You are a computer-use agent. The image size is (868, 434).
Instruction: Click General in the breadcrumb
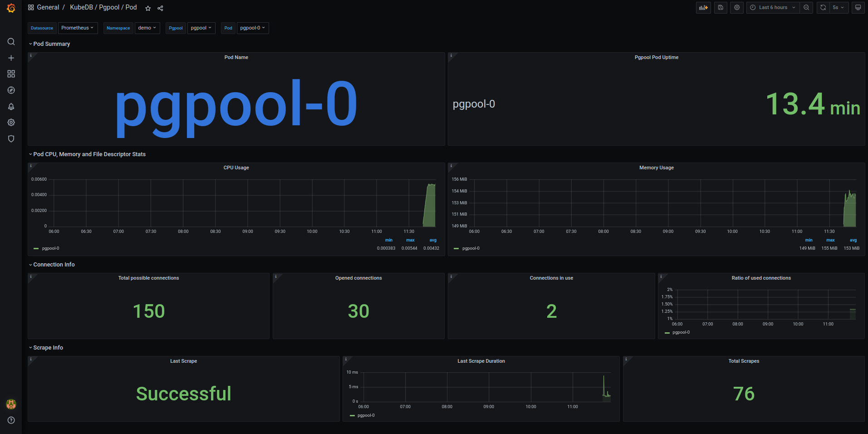click(x=48, y=7)
